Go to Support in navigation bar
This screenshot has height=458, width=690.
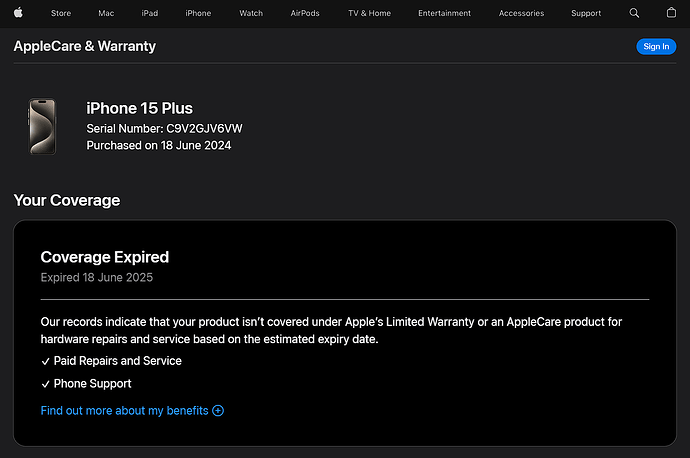(x=586, y=13)
